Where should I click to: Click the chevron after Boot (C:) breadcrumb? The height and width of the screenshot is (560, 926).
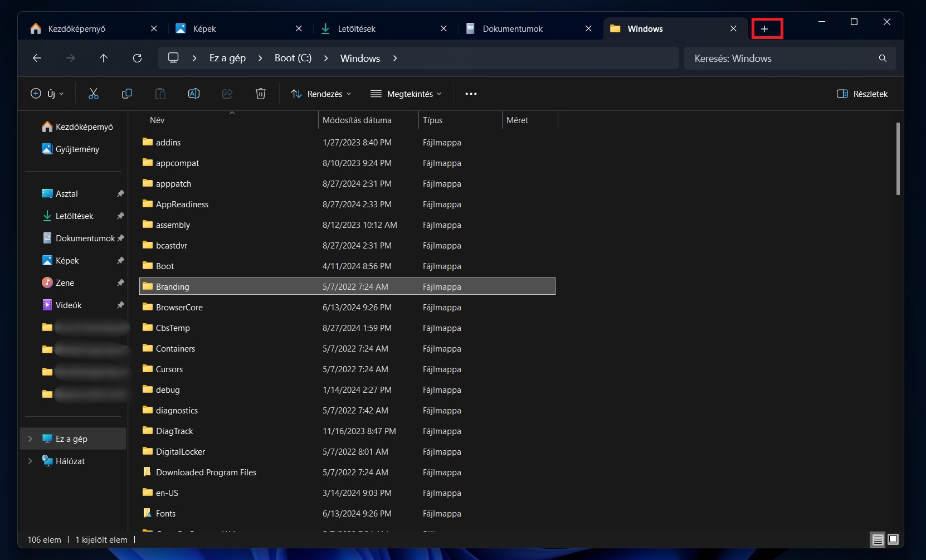pyautogui.click(x=326, y=58)
